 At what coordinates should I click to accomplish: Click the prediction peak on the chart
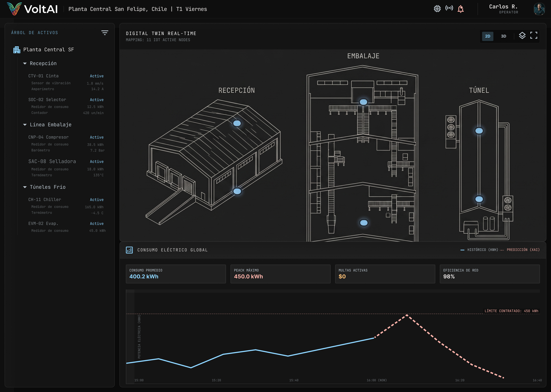pyautogui.click(x=407, y=315)
